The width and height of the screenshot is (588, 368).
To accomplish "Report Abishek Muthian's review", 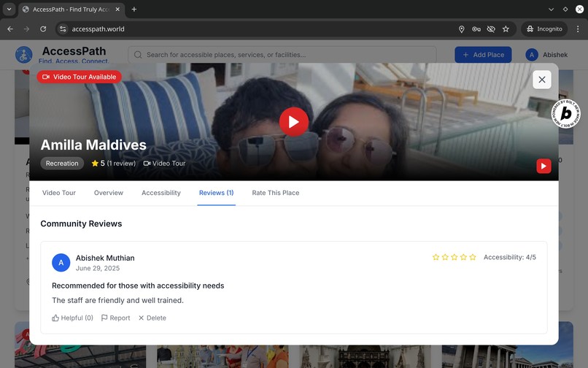I will tap(115, 318).
